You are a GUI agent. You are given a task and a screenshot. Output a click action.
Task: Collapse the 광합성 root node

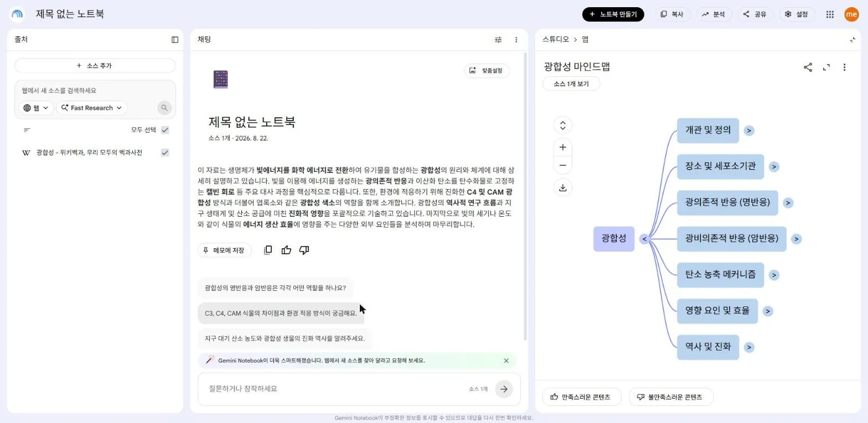point(644,239)
